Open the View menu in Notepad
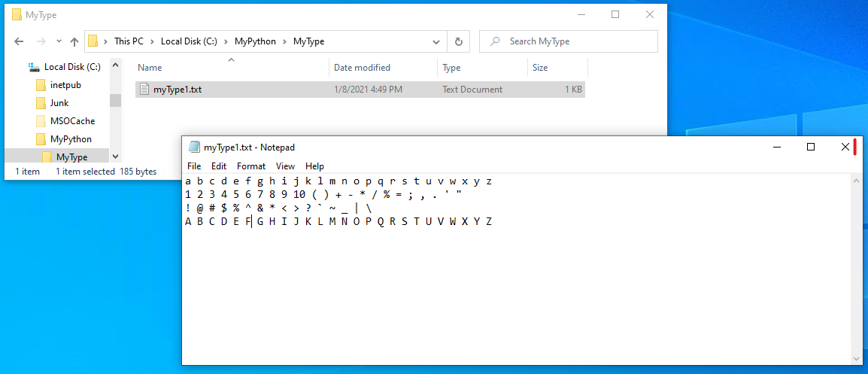Screen dimensions: 868x374 (285, 166)
